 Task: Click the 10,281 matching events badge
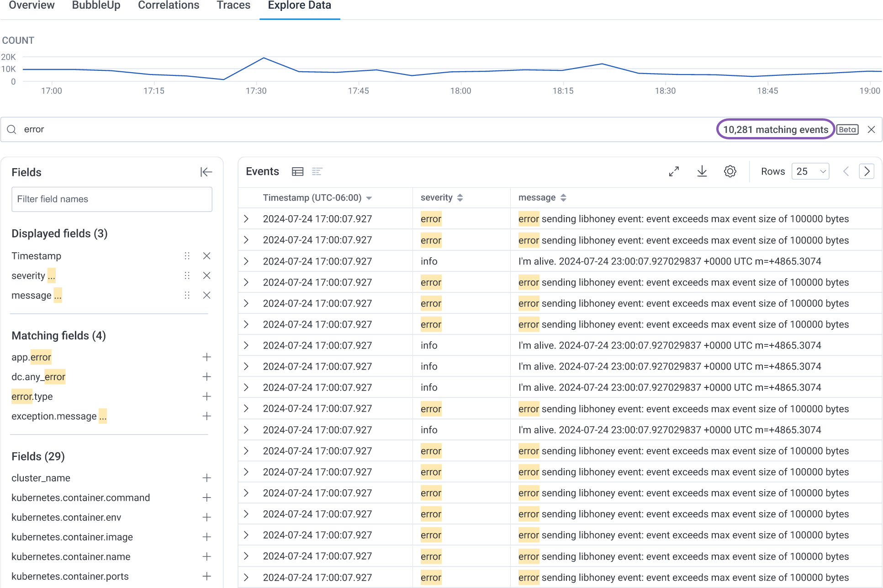point(775,129)
